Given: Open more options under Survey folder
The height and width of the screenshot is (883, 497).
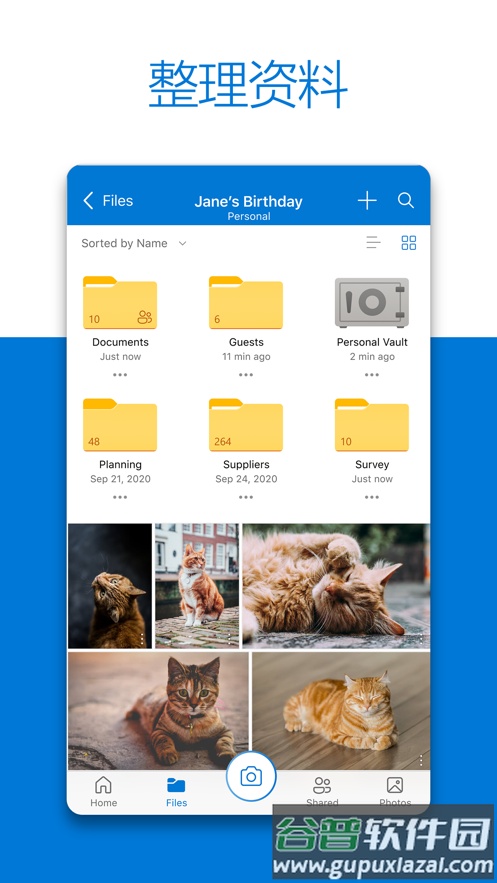Looking at the screenshot, I should [x=372, y=497].
